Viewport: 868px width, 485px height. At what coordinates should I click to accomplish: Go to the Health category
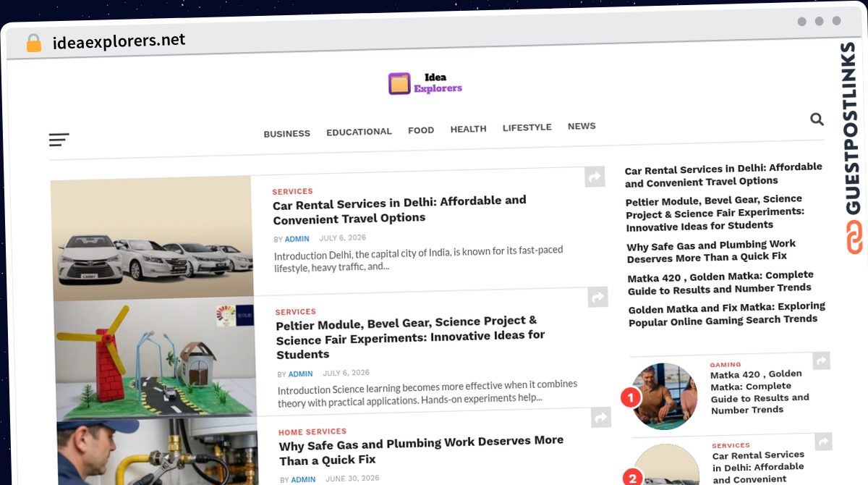pos(469,129)
